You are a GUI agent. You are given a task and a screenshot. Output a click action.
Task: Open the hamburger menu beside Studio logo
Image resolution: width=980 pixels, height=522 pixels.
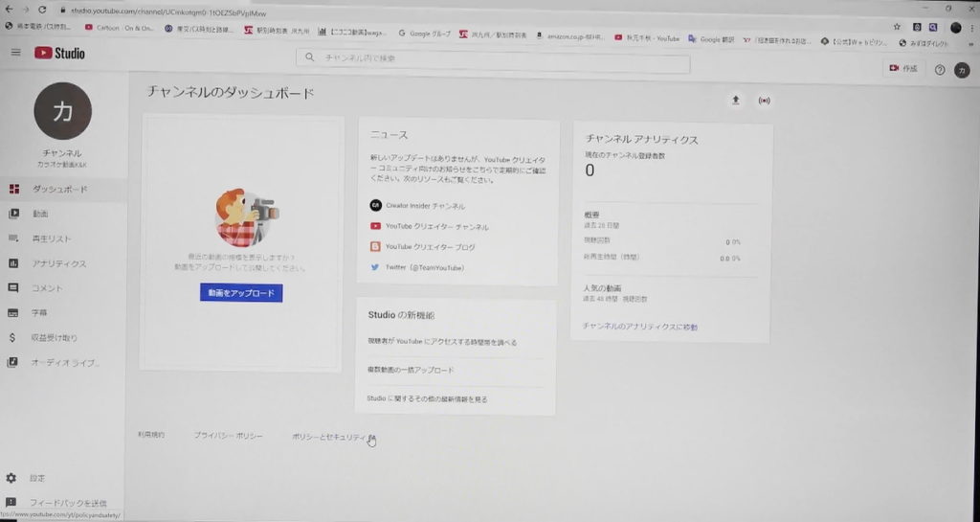(x=15, y=53)
